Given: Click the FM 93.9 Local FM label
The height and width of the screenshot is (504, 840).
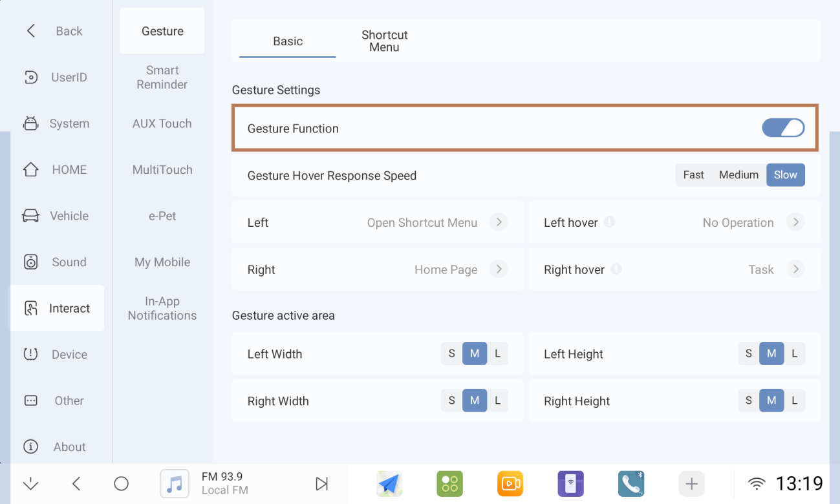Looking at the screenshot, I should 225,483.
